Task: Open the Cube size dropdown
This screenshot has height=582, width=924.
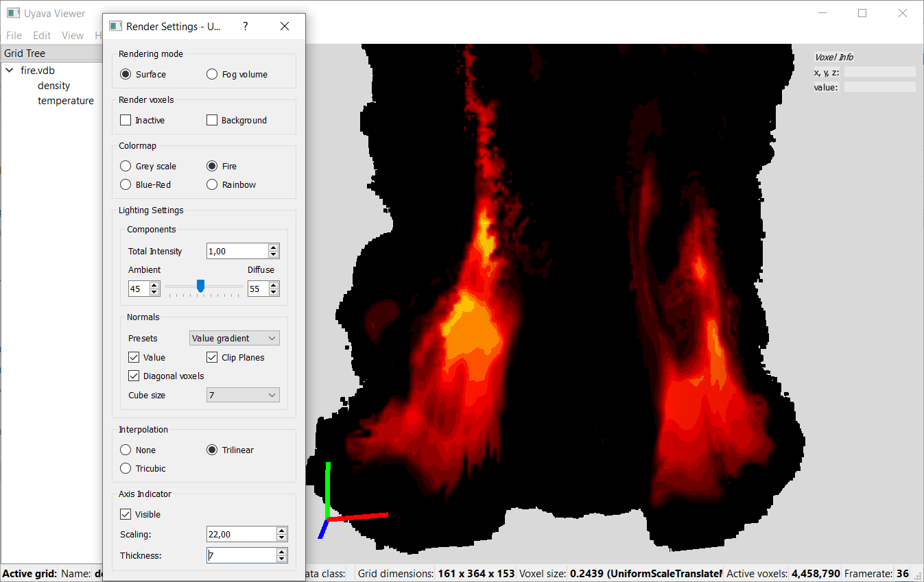Action: click(x=242, y=396)
